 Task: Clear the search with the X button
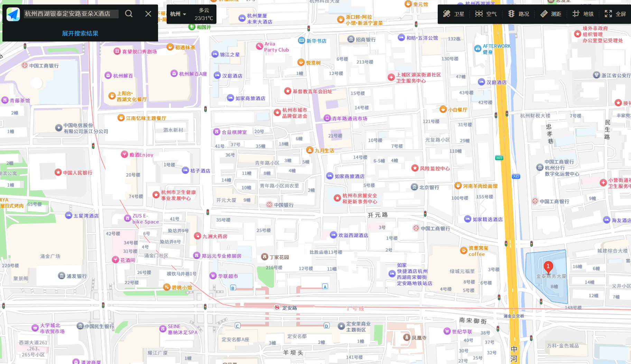click(148, 14)
